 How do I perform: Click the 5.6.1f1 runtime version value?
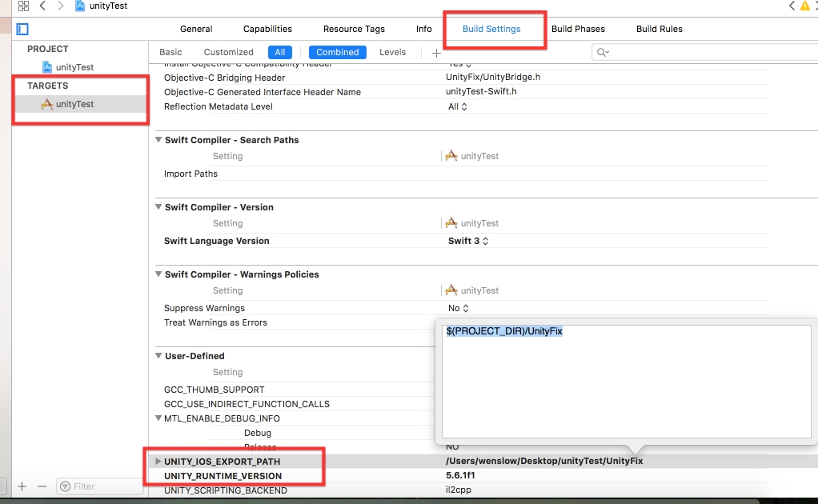point(460,475)
